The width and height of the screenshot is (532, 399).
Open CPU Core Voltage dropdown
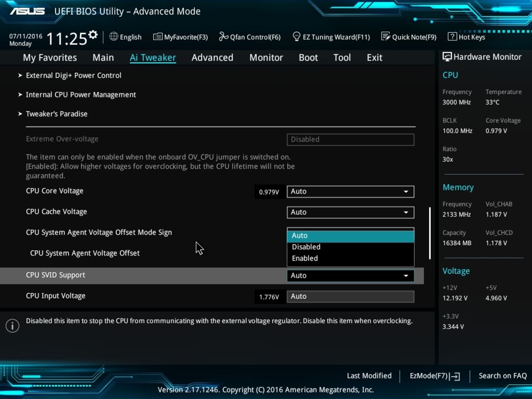pos(350,191)
